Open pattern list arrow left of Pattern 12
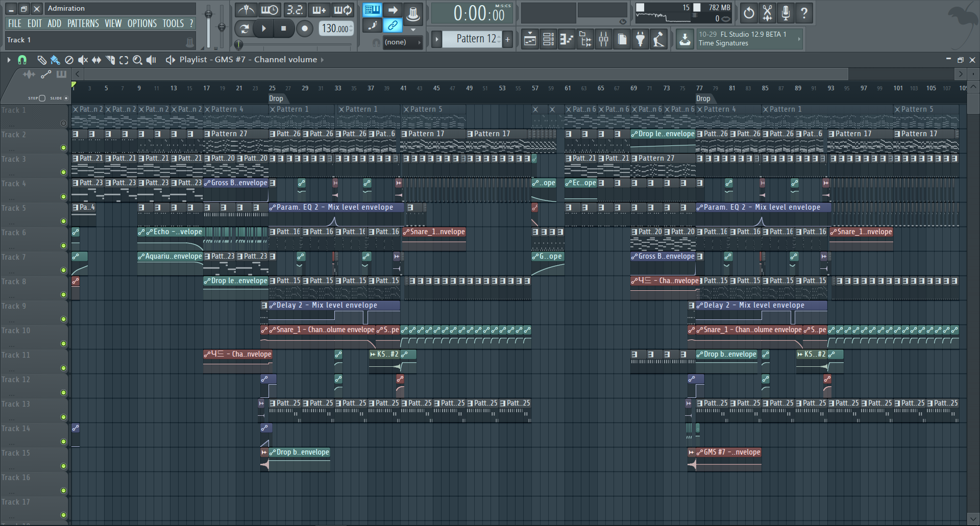 click(x=436, y=39)
